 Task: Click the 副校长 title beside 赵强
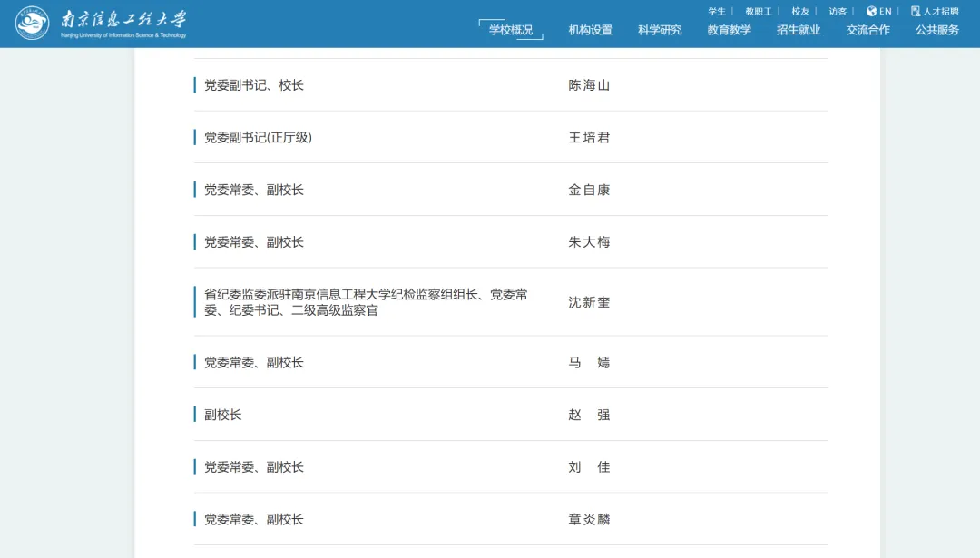coord(222,415)
